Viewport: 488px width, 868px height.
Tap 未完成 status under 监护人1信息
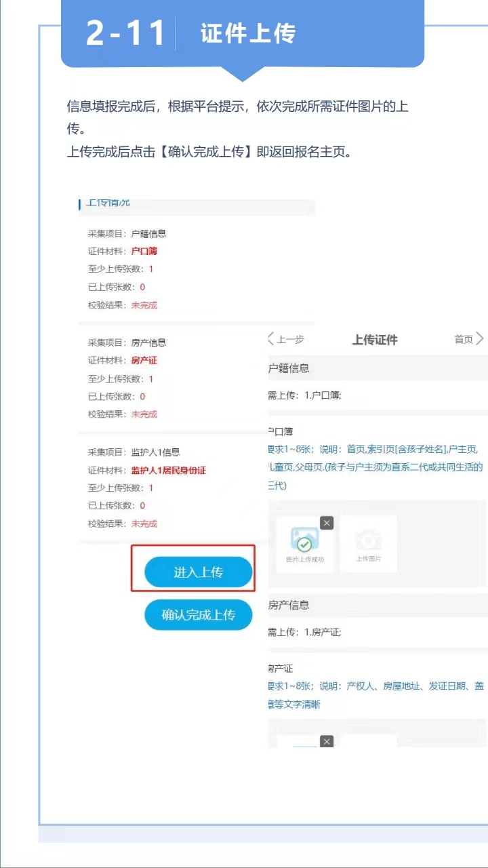click(x=144, y=524)
